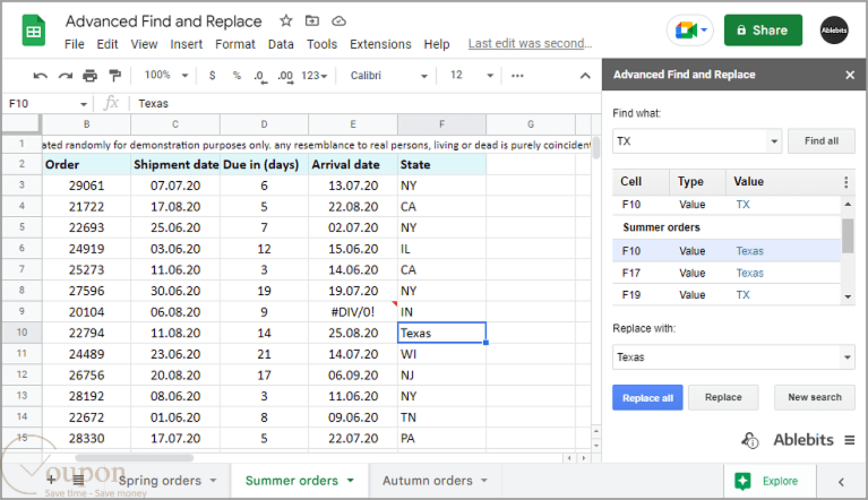868x500 pixels.
Task: Open the Ablebits account avatar
Action: [834, 30]
